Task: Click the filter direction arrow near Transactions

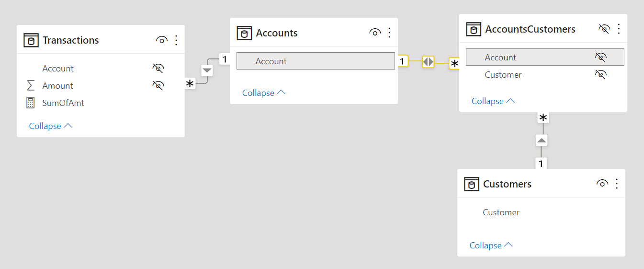Action: pos(207,70)
